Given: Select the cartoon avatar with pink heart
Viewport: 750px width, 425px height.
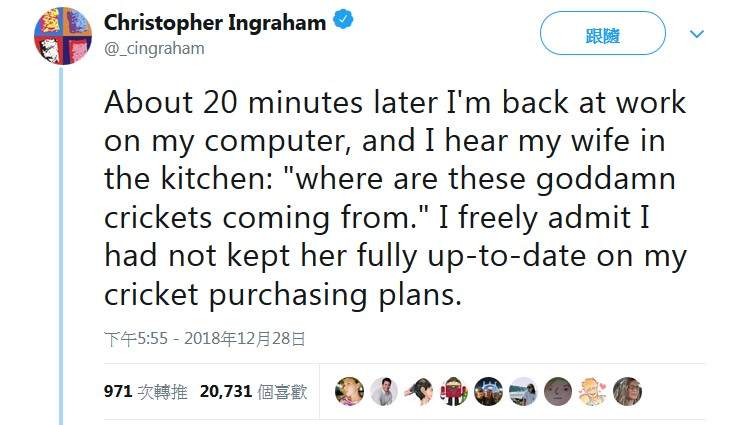Looking at the screenshot, I should pos(592,392).
